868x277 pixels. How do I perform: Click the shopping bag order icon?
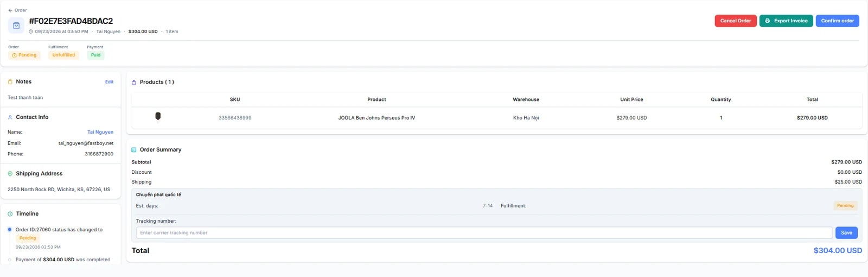pos(16,26)
